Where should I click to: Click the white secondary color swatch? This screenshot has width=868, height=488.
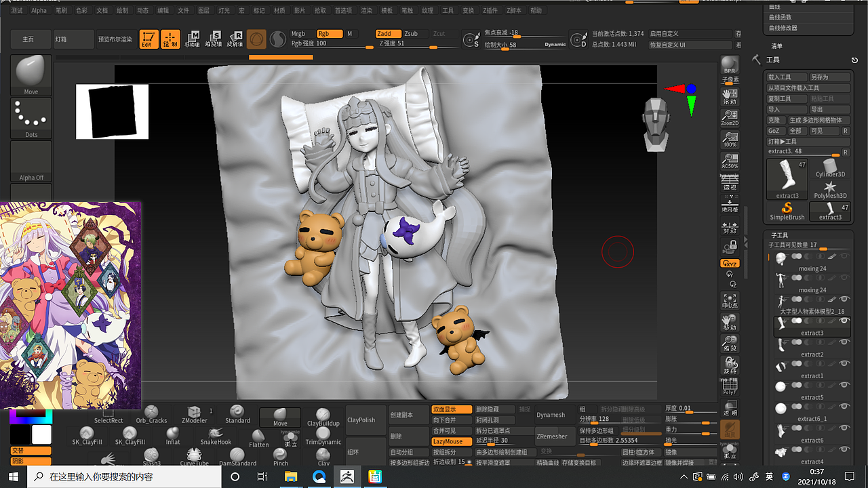click(41, 434)
